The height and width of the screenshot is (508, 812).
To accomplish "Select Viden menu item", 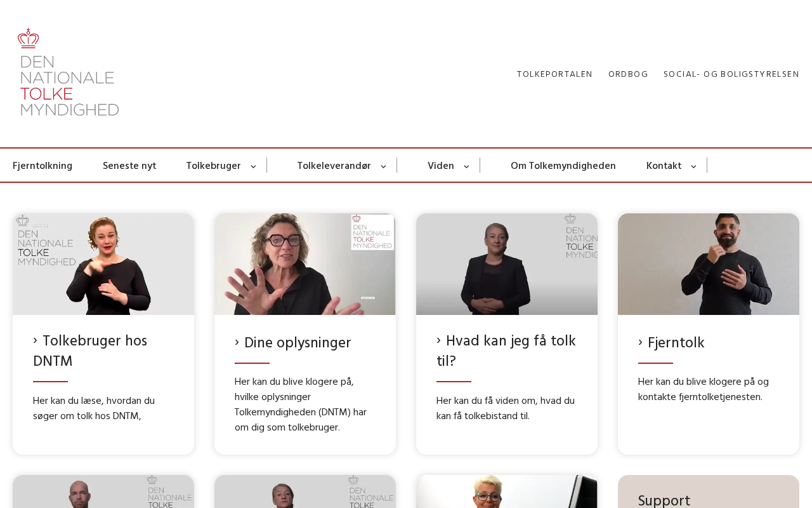I will 441,166.
